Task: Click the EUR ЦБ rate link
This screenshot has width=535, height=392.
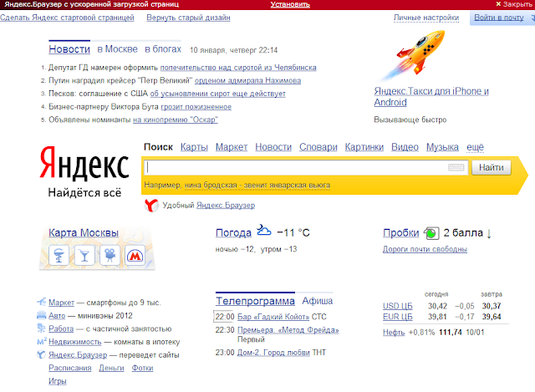Action: tap(398, 317)
